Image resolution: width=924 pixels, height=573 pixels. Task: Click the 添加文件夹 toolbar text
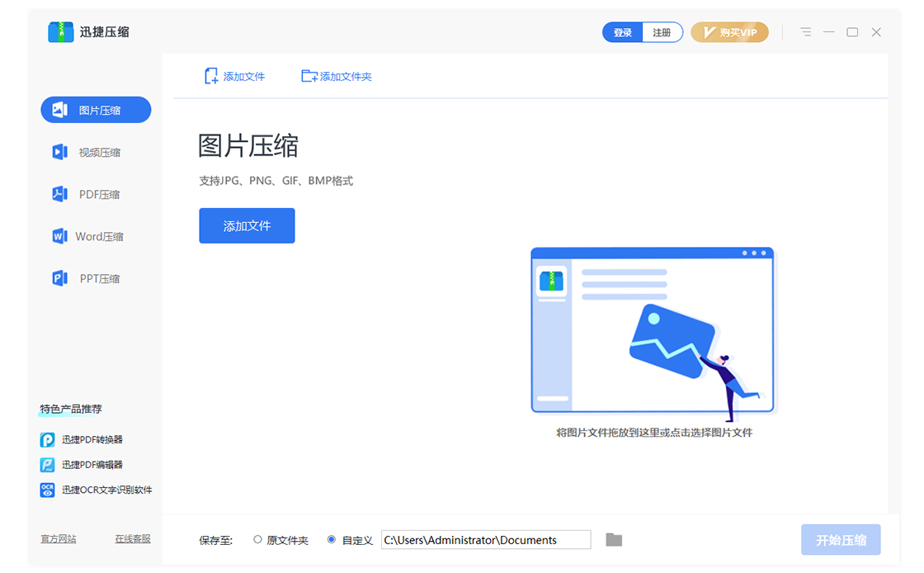346,77
